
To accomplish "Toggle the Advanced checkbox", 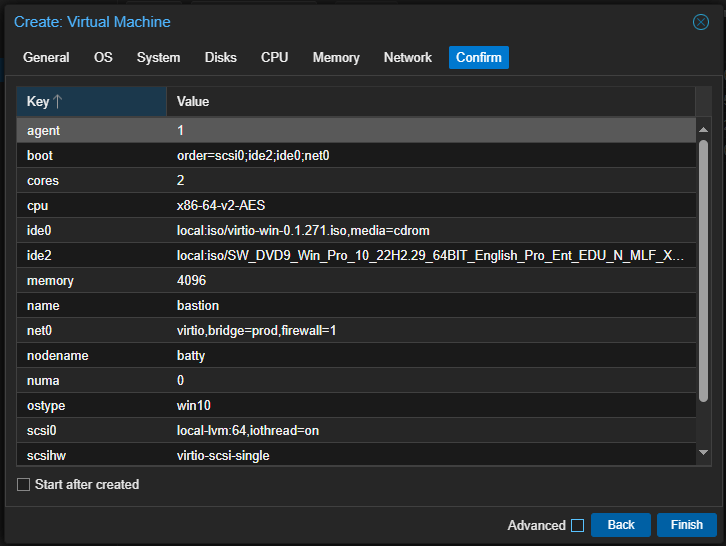I will [x=576, y=525].
